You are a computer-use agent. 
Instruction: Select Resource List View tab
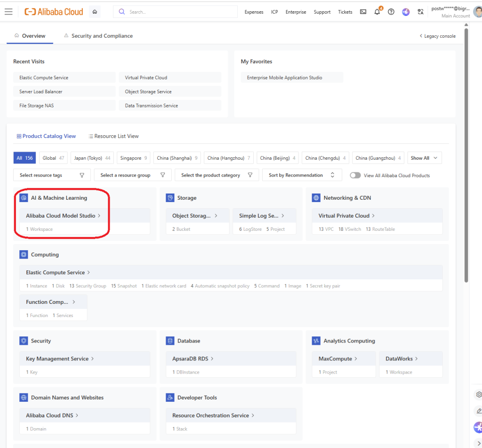[113, 136]
